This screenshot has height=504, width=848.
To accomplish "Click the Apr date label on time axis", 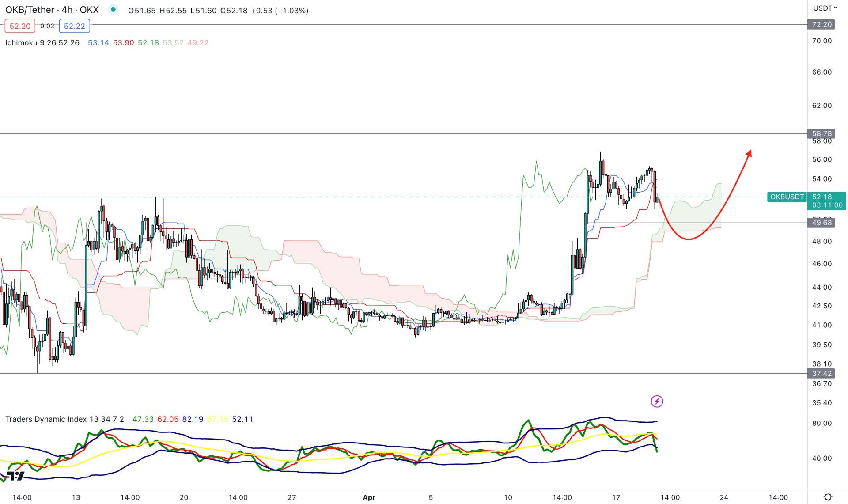I will 369,497.
